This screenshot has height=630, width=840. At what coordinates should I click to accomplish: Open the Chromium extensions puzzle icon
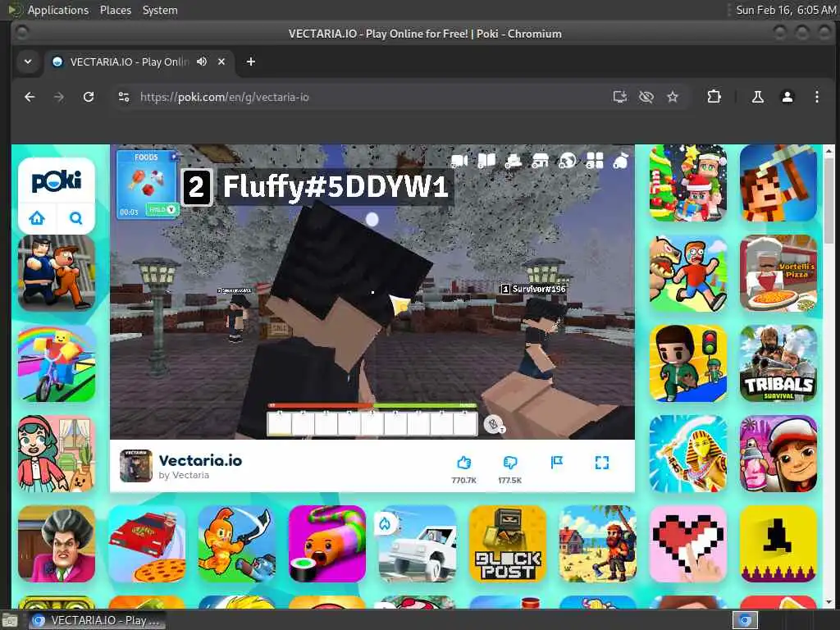point(714,97)
